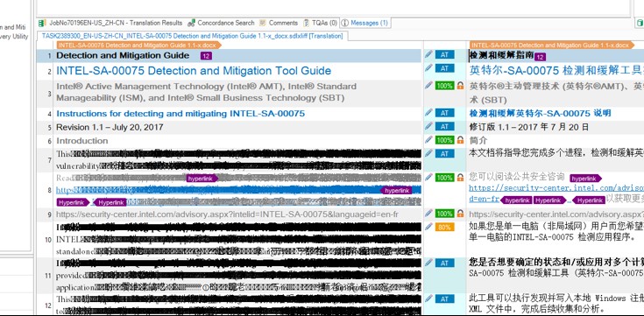Click the lock icon on segment 6
644x316 pixels.
(460, 140)
